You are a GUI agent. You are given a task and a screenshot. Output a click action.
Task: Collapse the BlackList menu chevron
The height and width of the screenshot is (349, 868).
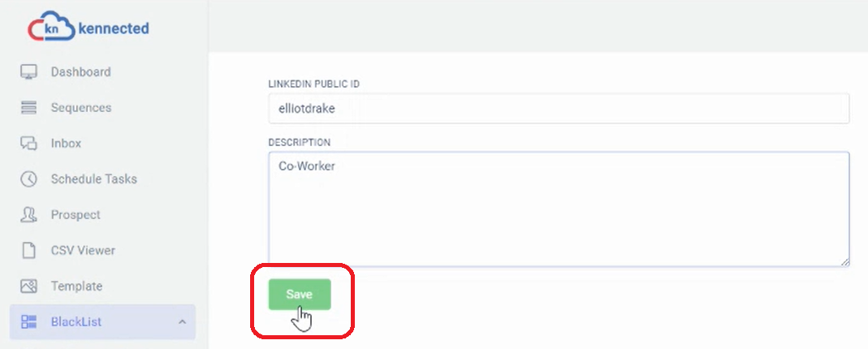tap(182, 322)
